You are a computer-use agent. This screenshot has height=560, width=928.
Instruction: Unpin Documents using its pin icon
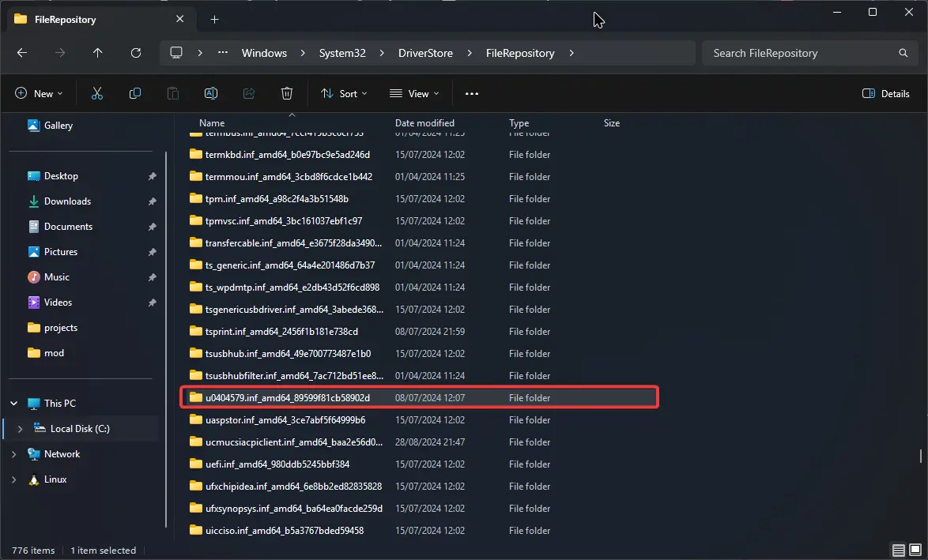152,227
